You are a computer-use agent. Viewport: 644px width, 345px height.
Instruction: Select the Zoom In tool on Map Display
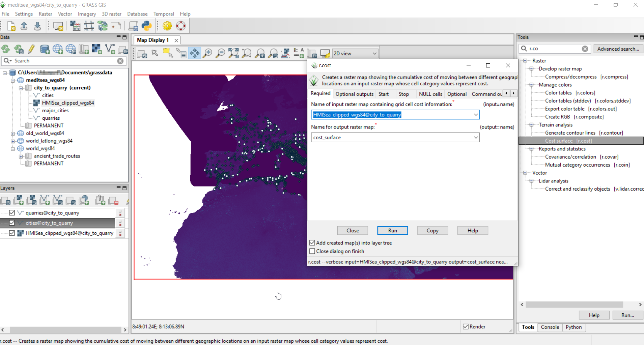207,53
